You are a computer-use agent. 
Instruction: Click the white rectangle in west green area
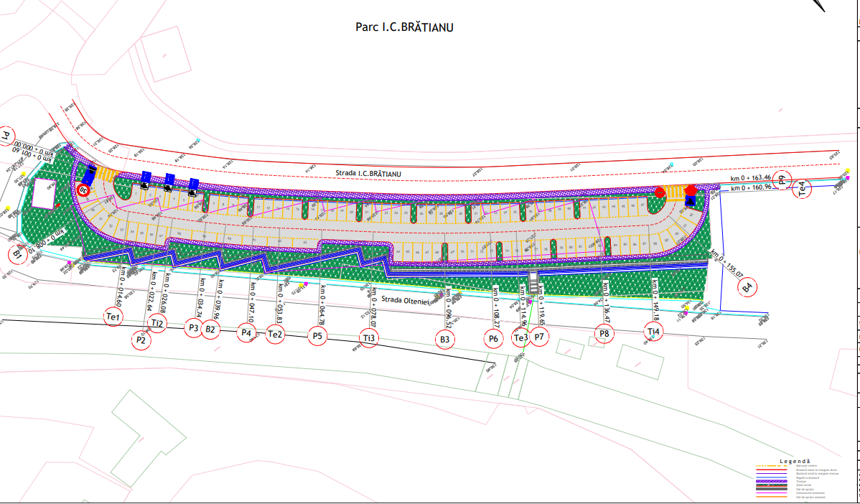point(44,192)
